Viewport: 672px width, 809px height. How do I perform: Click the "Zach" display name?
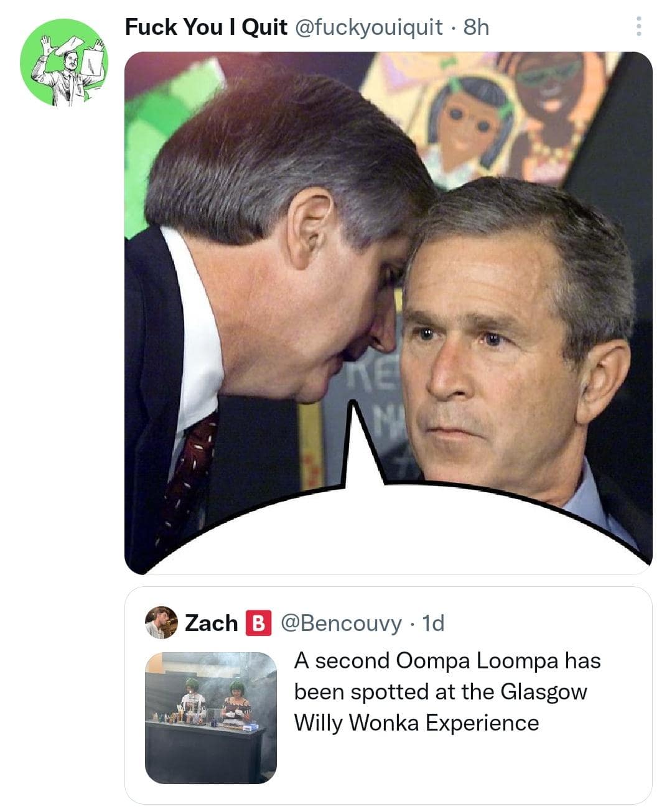[x=212, y=623]
